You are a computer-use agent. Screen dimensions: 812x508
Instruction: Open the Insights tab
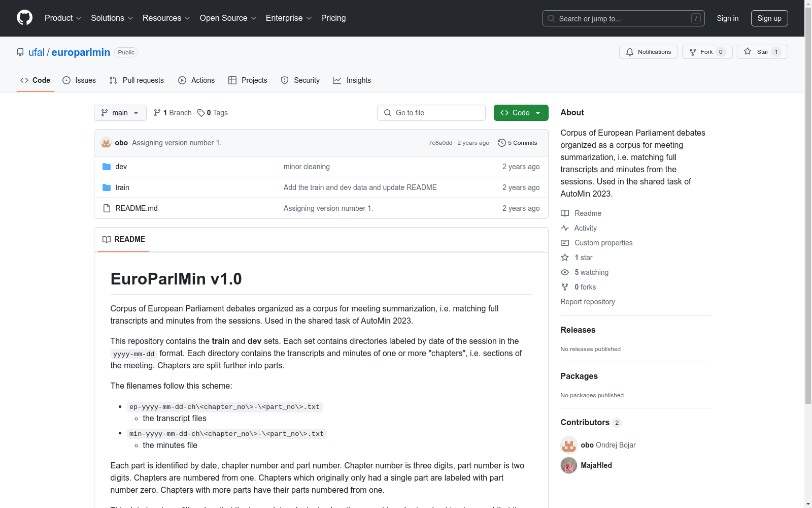[352, 80]
